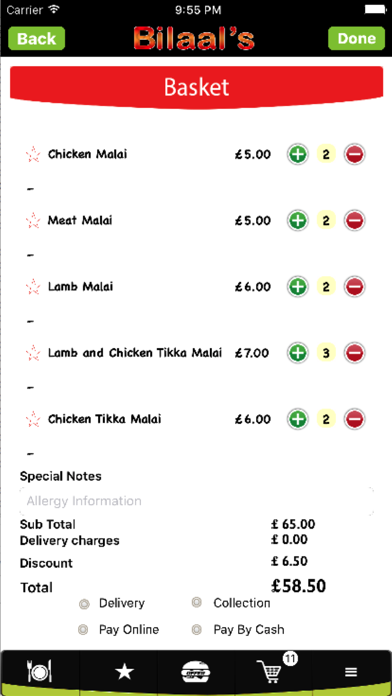Remove one Lamb and Chicken Tikka Malai
This screenshot has width=392, height=696.
pyautogui.click(x=354, y=353)
